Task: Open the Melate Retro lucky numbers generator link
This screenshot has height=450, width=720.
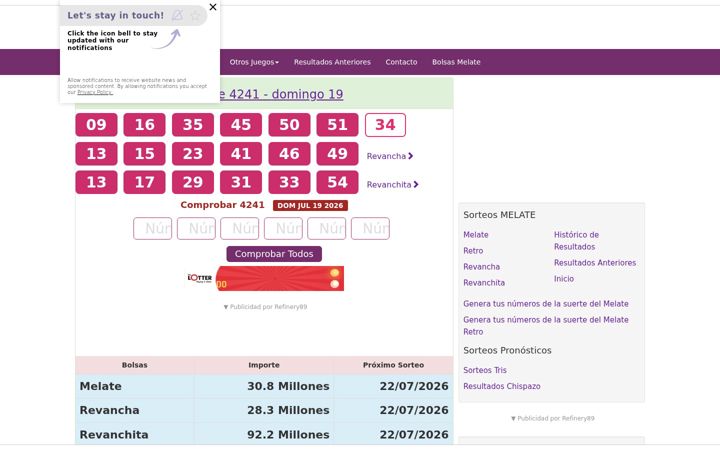Action: (x=546, y=326)
